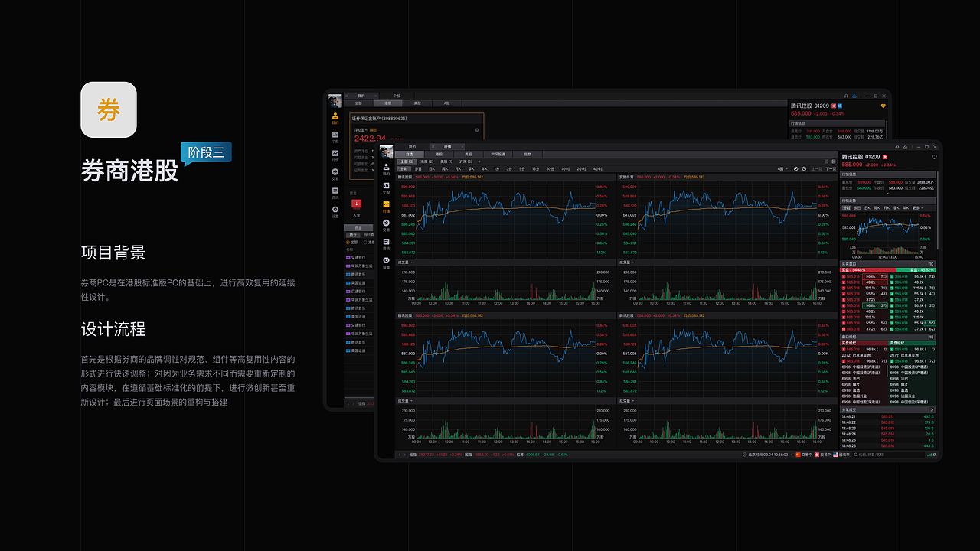Open 成交量 dropdown under top-left chart
This screenshot has width=980, height=551.
click(x=404, y=262)
